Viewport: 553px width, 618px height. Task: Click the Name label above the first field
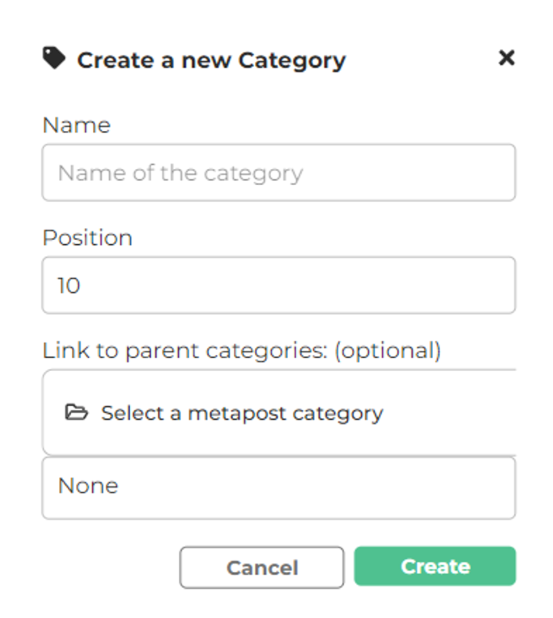pyautogui.click(x=76, y=125)
